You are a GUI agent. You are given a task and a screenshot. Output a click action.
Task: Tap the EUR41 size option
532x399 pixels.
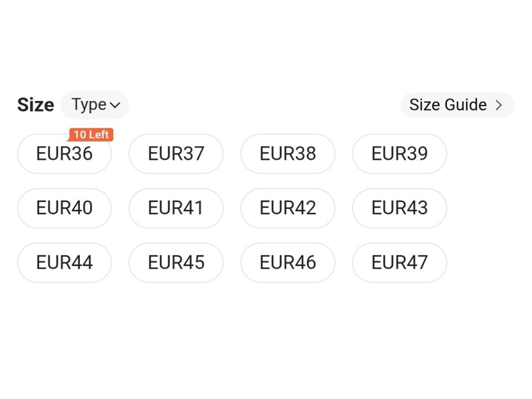pyautogui.click(x=176, y=208)
